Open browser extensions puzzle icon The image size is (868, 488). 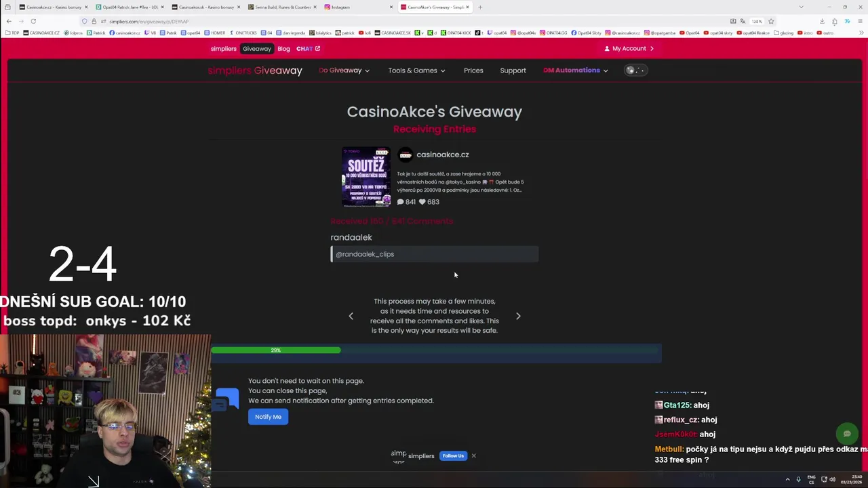pos(835,21)
